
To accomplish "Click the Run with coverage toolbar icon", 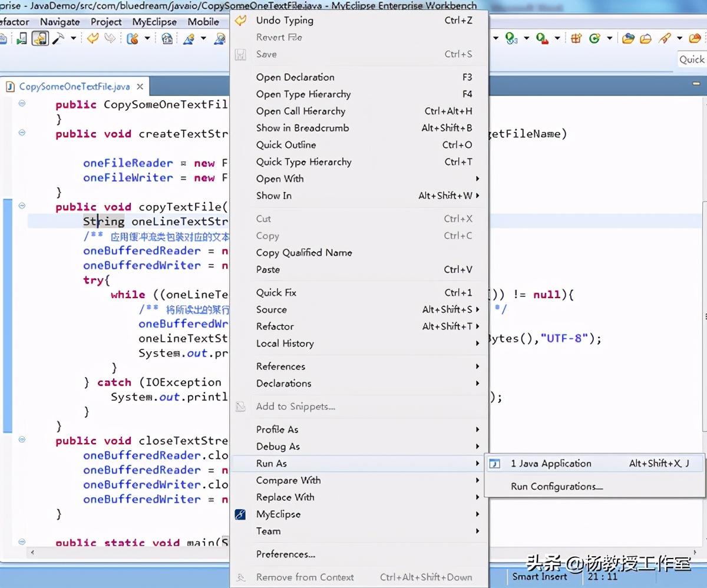I will point(511,38).
